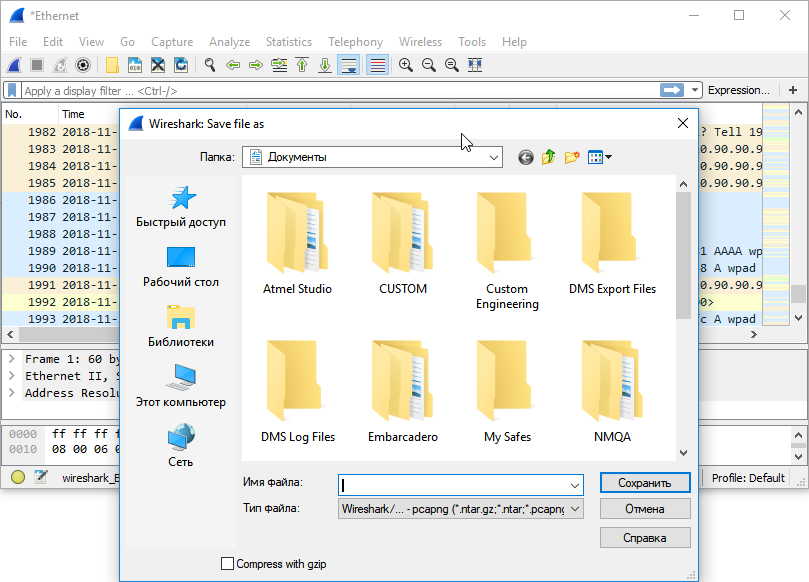This screenshot has width=809, height=582.
Task: Open capture file properties in status bar
Action: [x=41, y=477]
